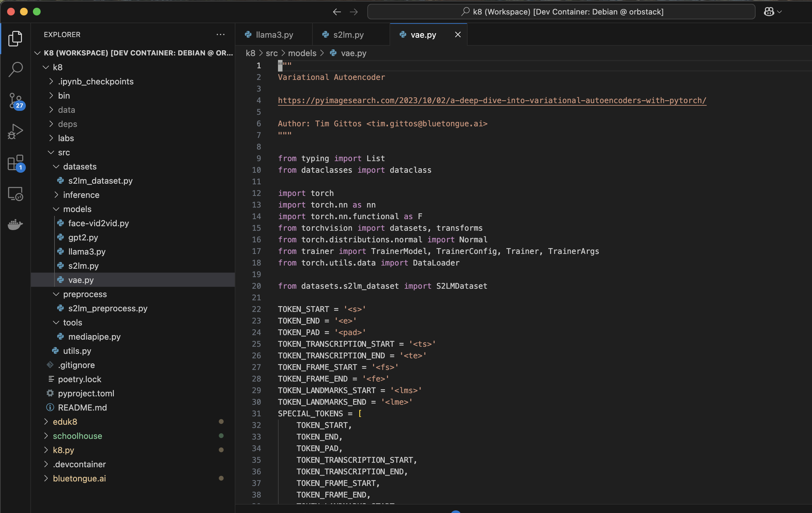Collapse the src folder
The image size is (812, 513).
point(51,152)
